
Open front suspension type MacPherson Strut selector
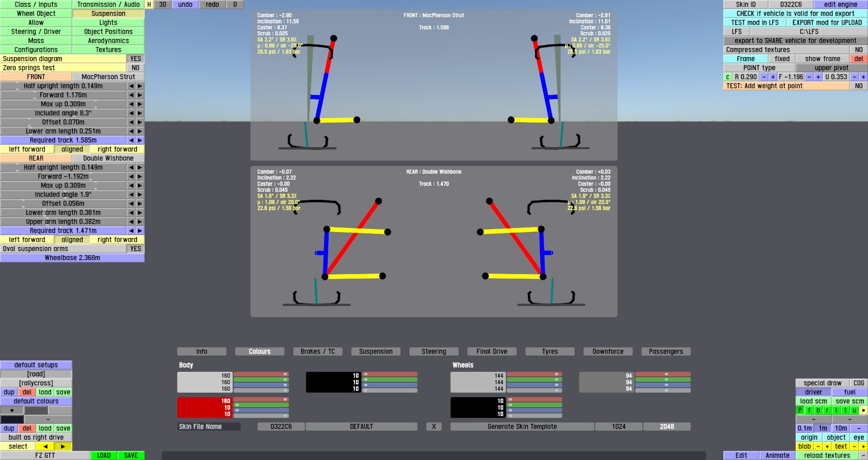click(x=108, y=77)
